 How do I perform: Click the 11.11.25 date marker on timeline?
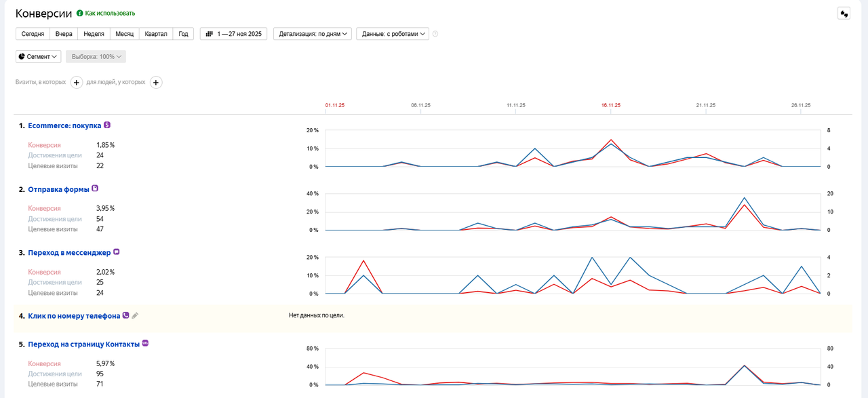(x=516, y=105)
